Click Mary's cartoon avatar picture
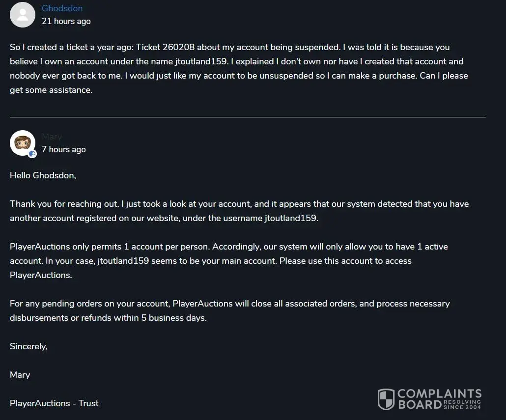Screen dimensions: 506x420 pos(23,142)
